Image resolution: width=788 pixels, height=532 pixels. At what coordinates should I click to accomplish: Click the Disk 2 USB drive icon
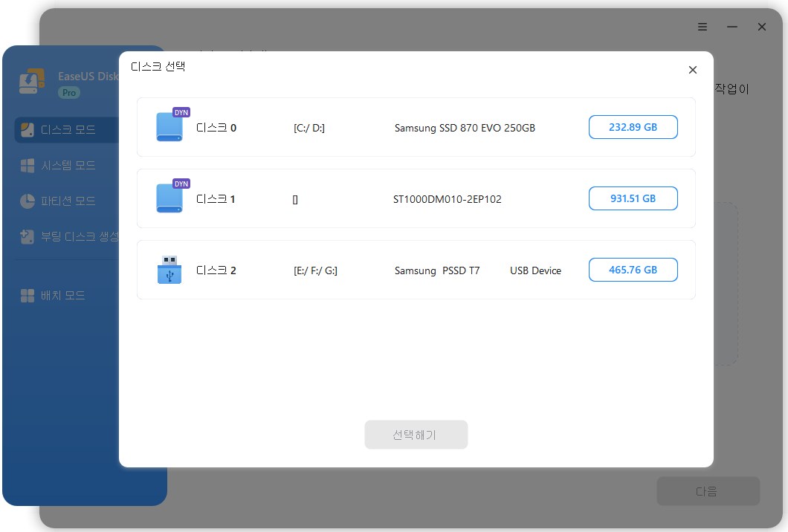(x=169, y=270)
